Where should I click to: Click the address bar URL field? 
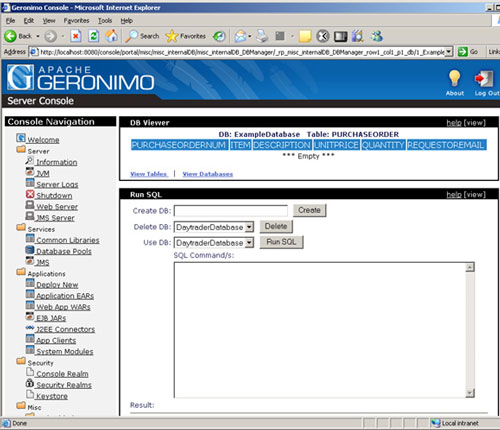tap(238, 52)
